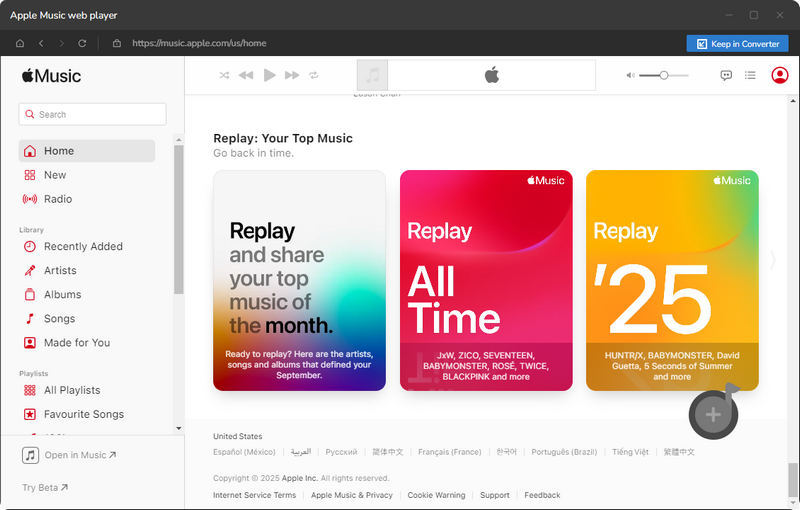
Task: Click the Keep in Converter button
Action: click(737, 44)
